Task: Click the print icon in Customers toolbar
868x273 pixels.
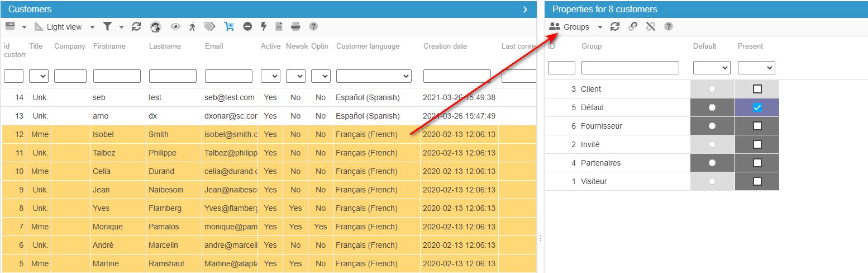Action: [x=295, y=26]
